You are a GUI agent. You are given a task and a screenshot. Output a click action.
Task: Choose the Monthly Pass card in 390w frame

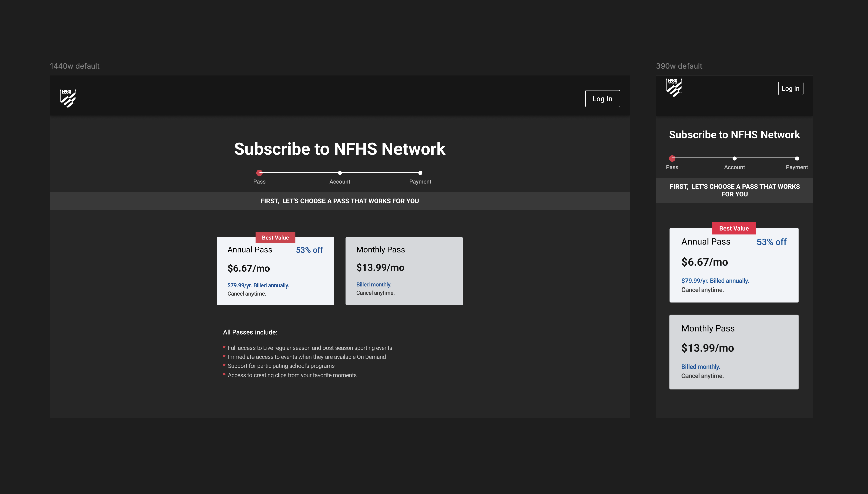(x=734, y=352)
